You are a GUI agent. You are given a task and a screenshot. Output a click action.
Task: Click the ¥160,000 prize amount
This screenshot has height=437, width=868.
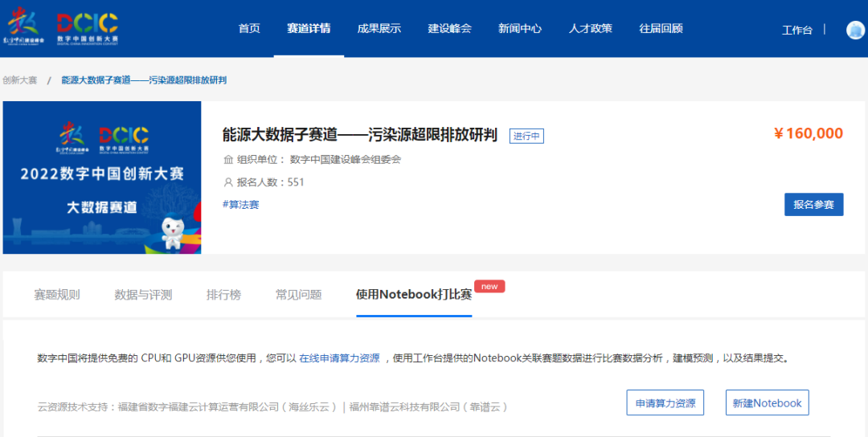coord(809,133)
